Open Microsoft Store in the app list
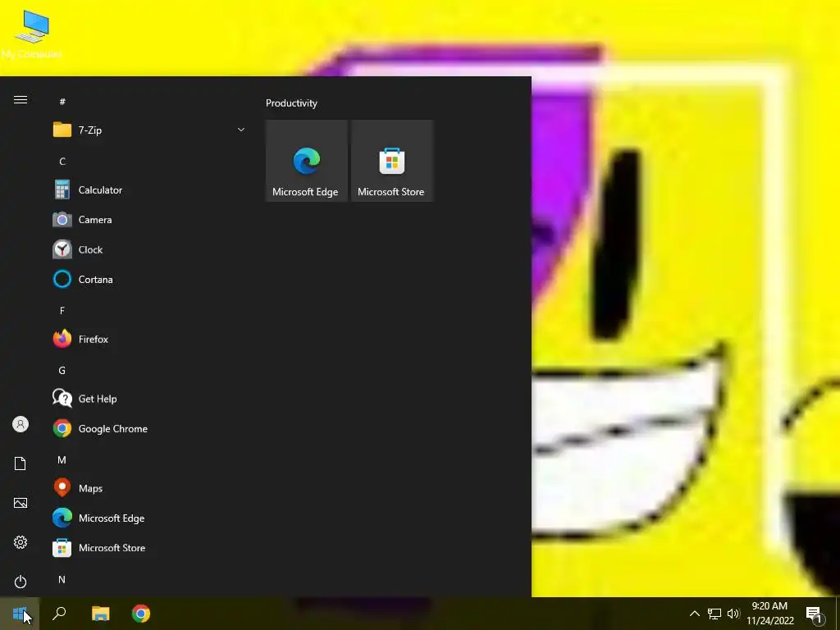Image resolution: width=840 pixels, height=630 pixels. click(149, 548)
